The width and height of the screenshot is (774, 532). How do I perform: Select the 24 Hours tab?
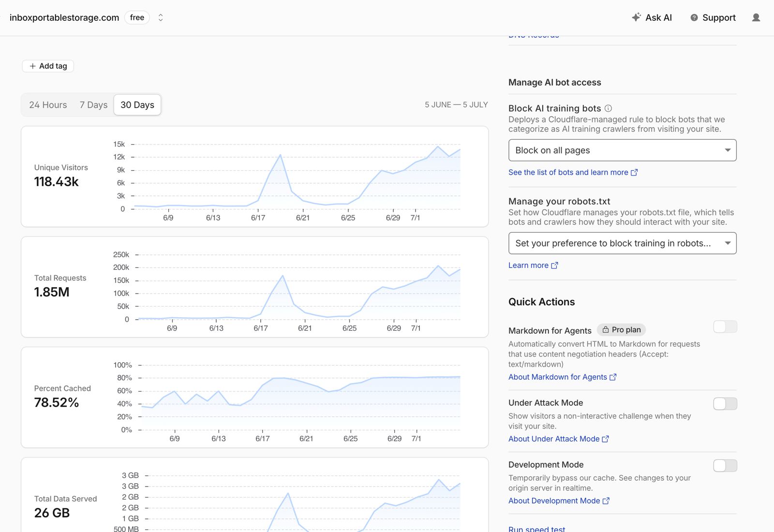click(48, 105)
